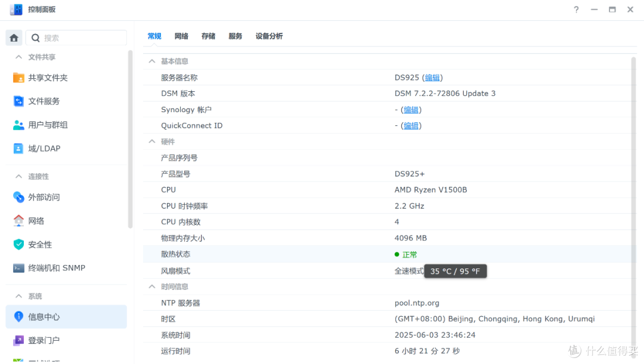Click the 35 °C / 95 °F tooltip
This screenshot has height=364, width=644.
[x=455, y=271]
